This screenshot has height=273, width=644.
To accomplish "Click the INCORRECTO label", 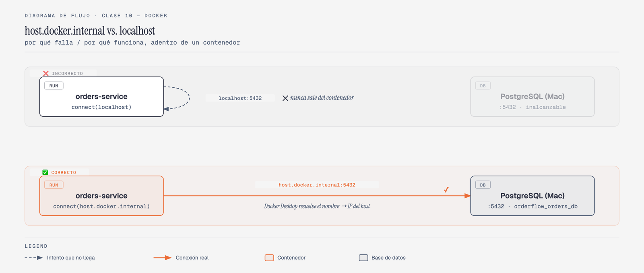I will [x=67, y=73].
